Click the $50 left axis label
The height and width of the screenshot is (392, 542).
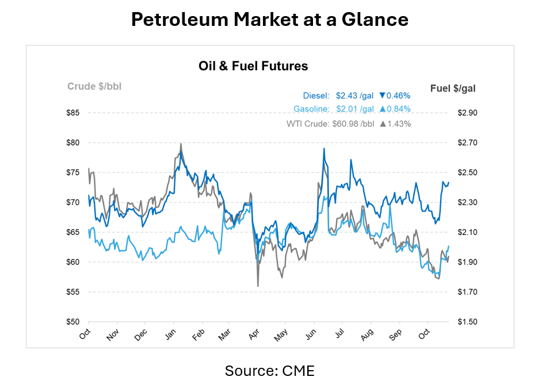[x=73, y=322]
